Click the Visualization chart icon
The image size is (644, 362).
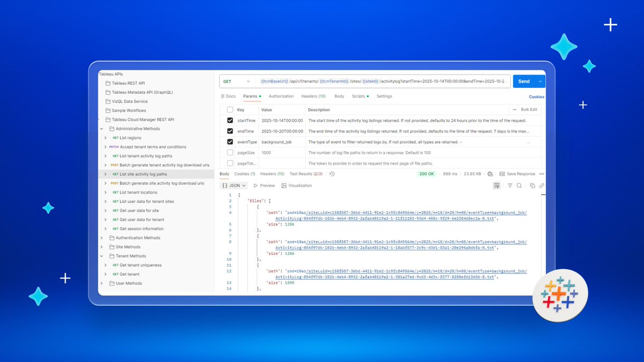(x=284, y=186)
